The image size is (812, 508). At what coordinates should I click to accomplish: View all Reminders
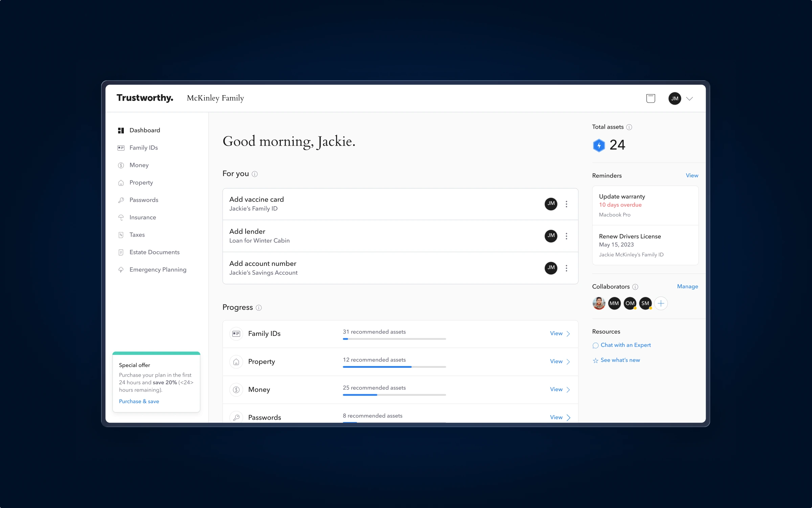click(692, 175)
